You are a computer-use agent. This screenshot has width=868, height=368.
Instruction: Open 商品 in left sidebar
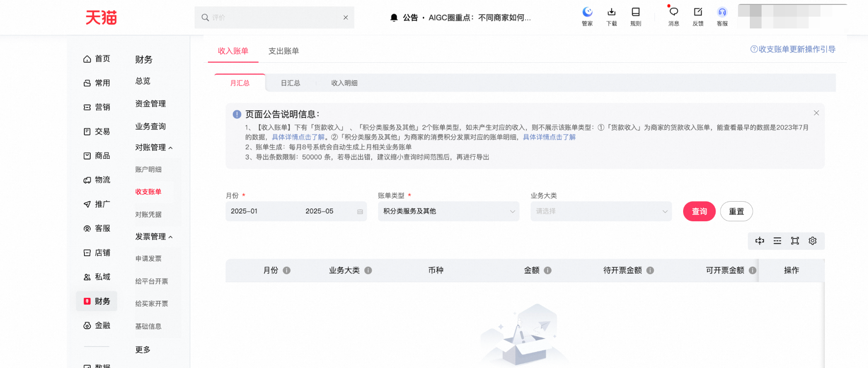(x=97, y=156)
